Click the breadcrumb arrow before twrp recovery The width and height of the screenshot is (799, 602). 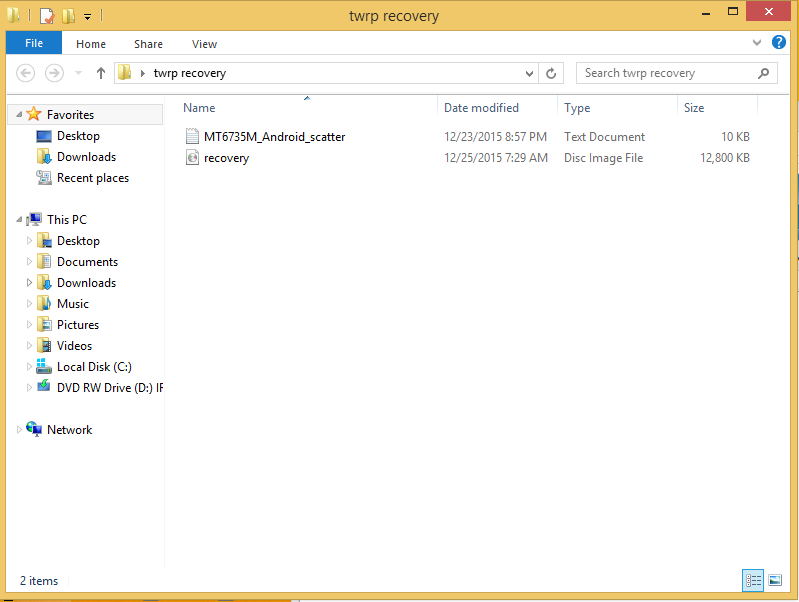[x=143, y=73]
